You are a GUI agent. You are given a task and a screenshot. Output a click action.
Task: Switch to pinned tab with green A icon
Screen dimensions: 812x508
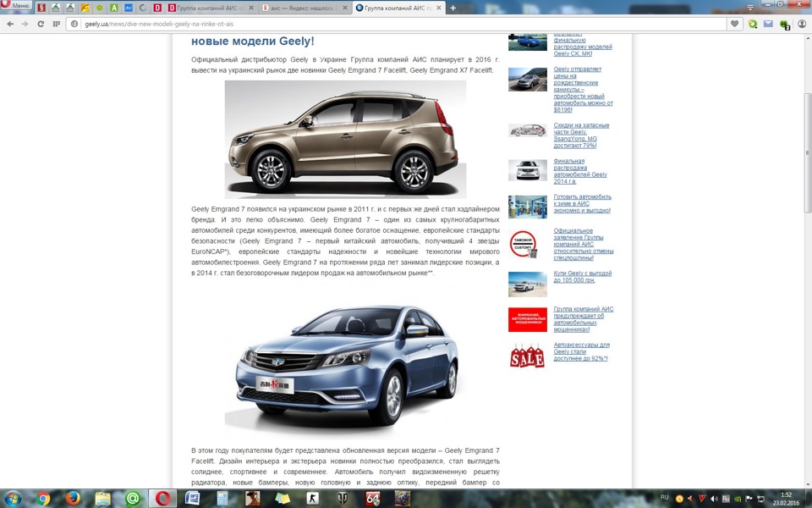pos(114,8)
